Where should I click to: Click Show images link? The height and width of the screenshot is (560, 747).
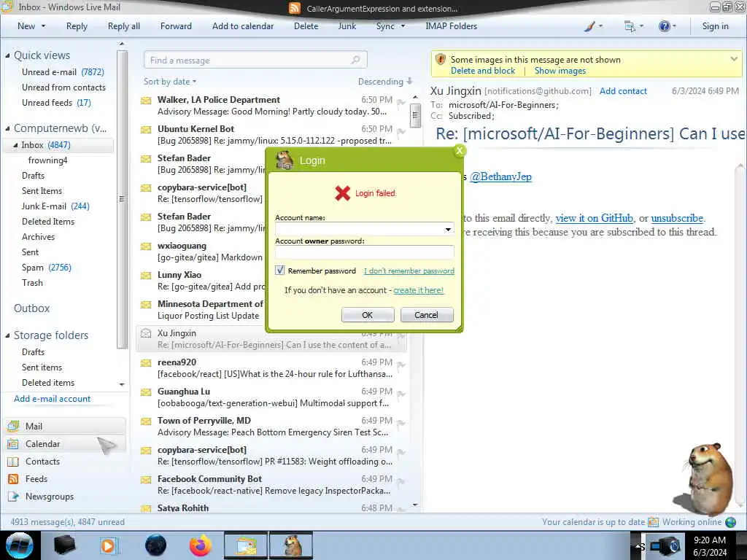(560, 71)
